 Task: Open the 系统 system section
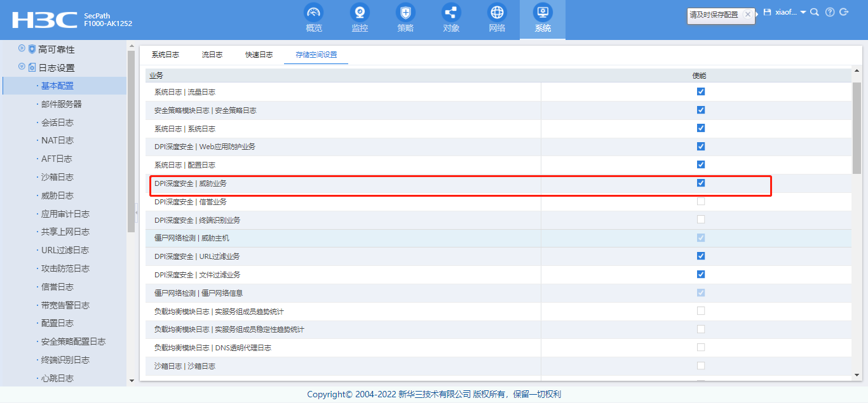(x=543, y=18)
